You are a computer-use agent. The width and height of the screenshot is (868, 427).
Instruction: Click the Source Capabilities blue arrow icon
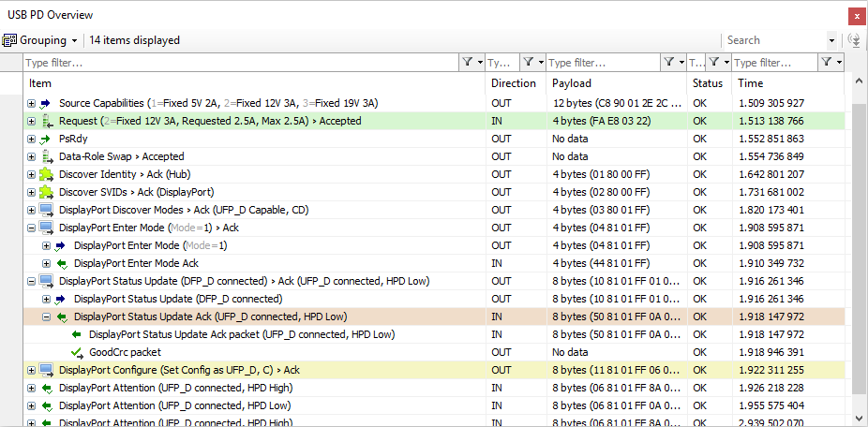[x=47, y=103]
